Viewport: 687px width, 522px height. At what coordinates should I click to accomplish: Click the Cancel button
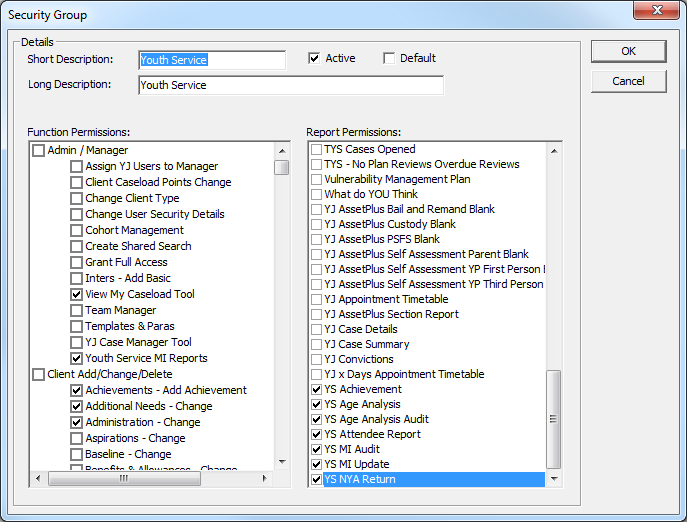[x=628, y=81]
